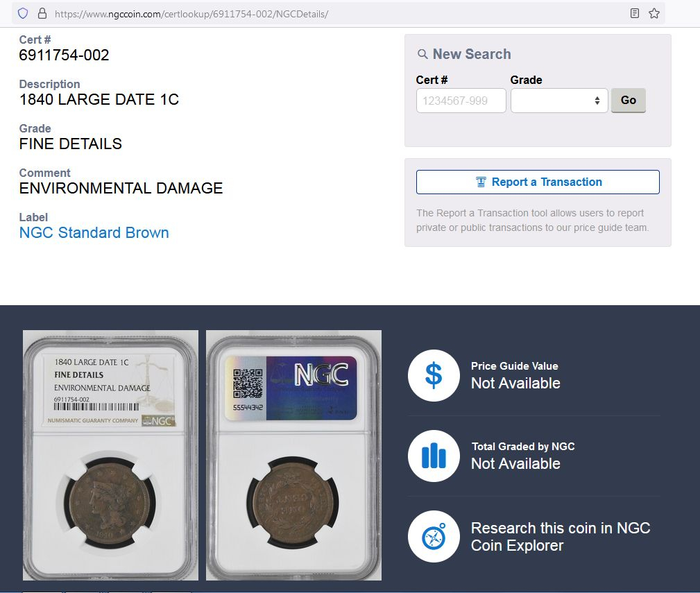
Task: Click the tracking protection shield icon
Action: point(23,13)
